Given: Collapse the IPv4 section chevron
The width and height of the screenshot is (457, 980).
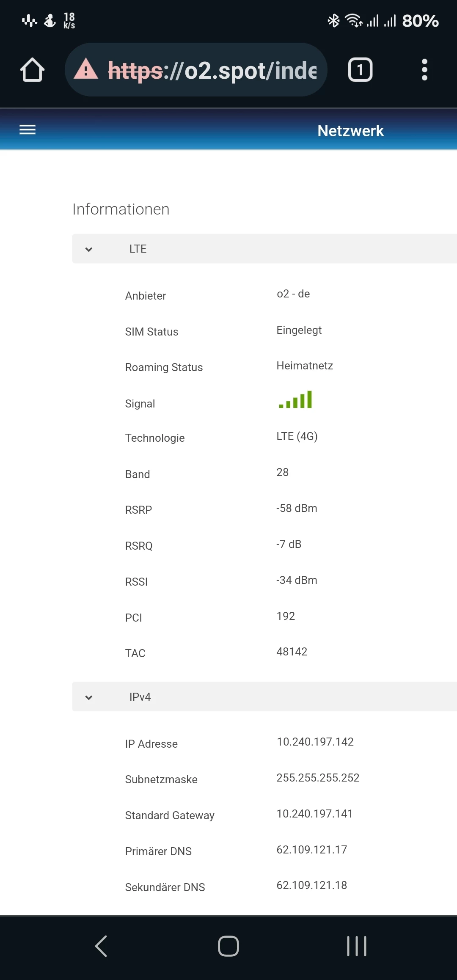Looking at the screenshot, I should click(89, 697).
